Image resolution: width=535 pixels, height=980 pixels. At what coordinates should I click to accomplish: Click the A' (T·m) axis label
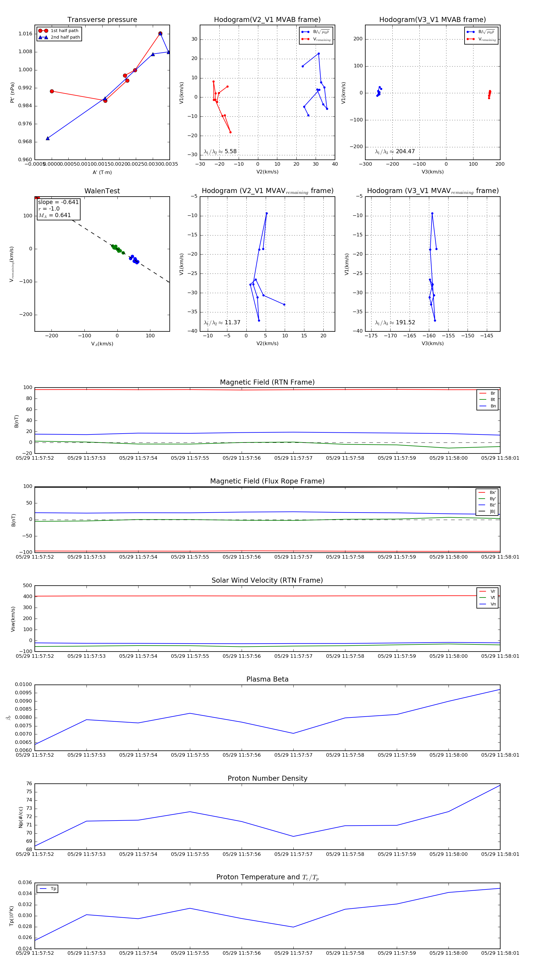102,172
